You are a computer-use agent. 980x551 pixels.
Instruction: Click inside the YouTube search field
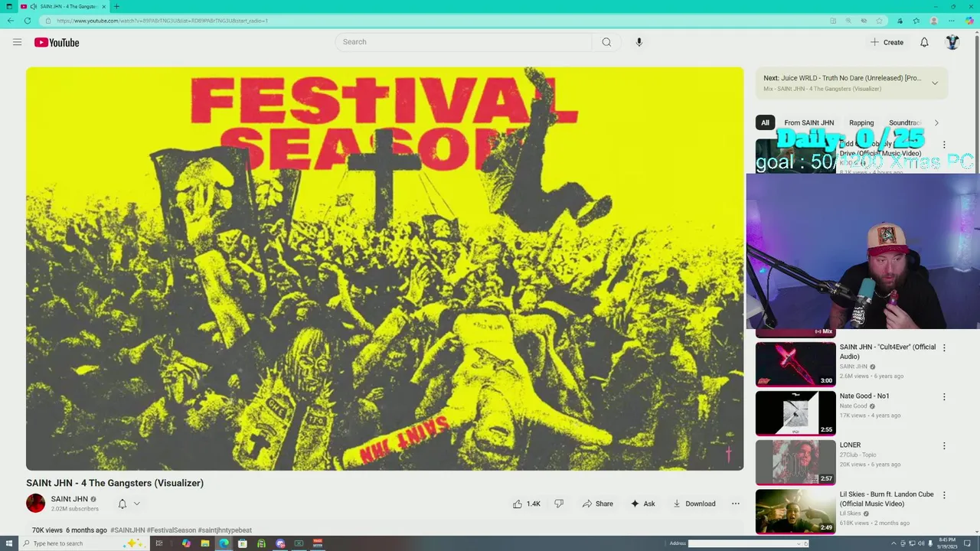465,42
